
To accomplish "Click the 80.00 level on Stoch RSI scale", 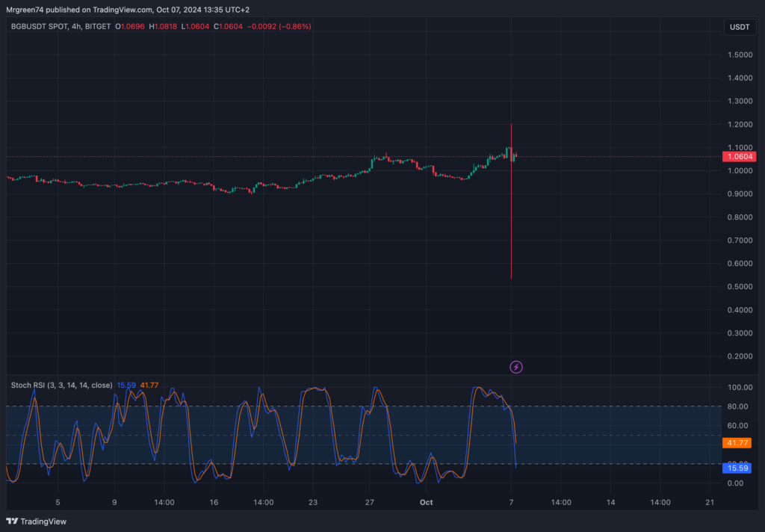I will pyautogui.click(x=738, y=406).
